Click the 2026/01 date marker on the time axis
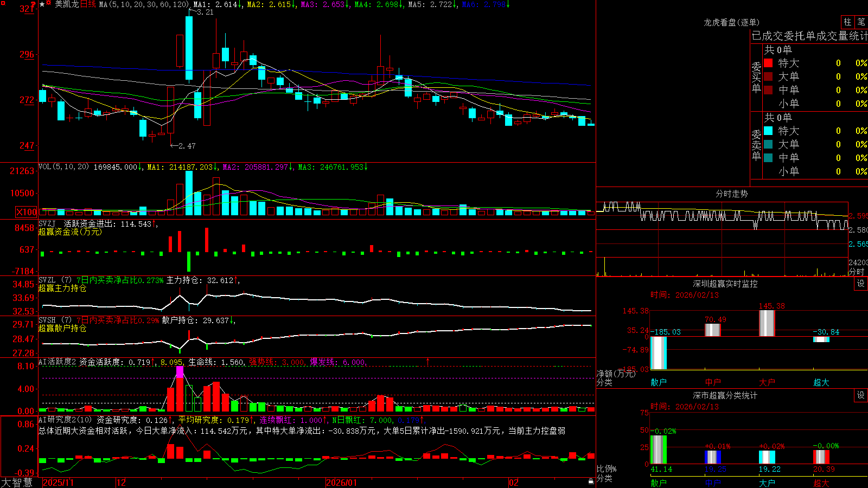This screenshot has width=868, height=488. point(342,483)
